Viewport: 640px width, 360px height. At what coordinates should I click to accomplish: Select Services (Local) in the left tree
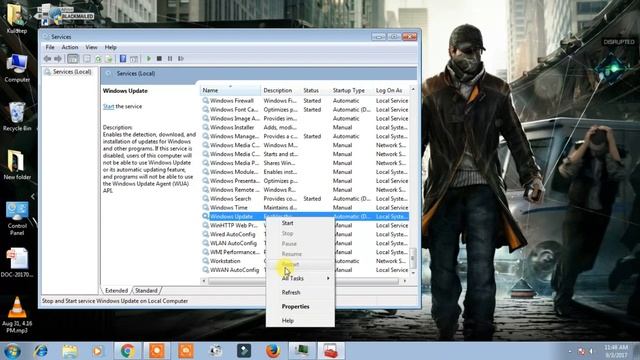72,72
